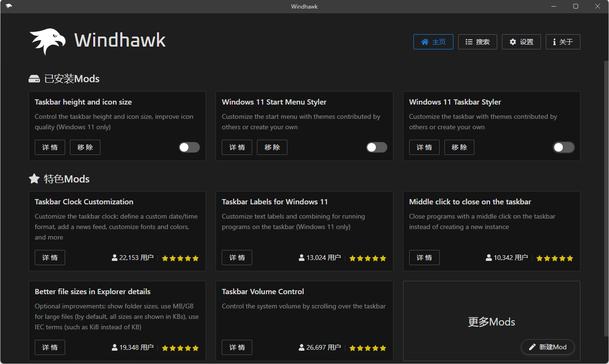Click the 新建Mod button
The image size is (609, 364).
[548, 347]
